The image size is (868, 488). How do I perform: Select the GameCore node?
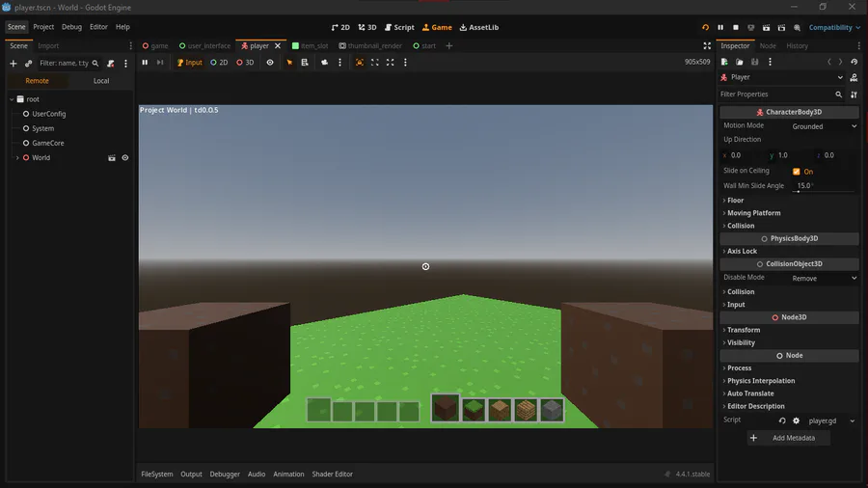(x=48, y=143)
